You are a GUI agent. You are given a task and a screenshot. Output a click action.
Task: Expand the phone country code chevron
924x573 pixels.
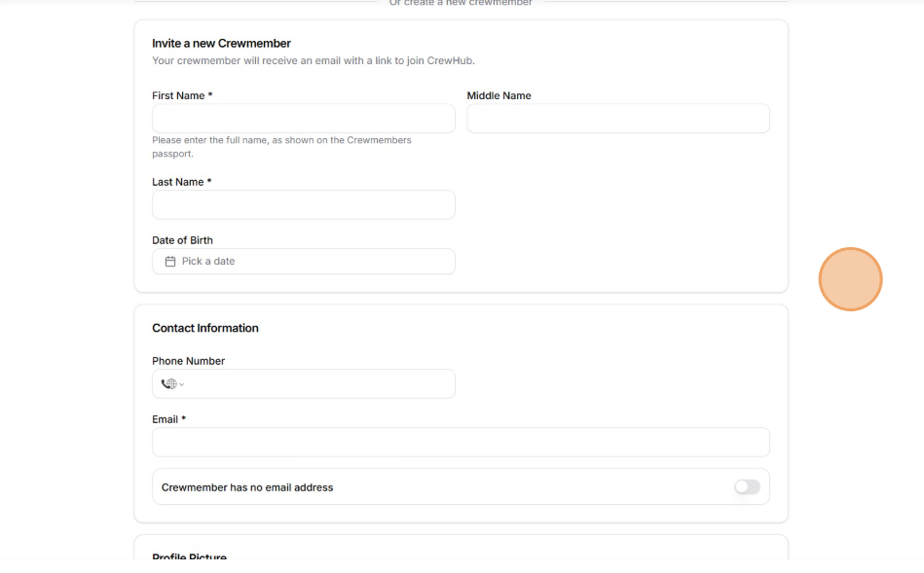pos(181,384)
